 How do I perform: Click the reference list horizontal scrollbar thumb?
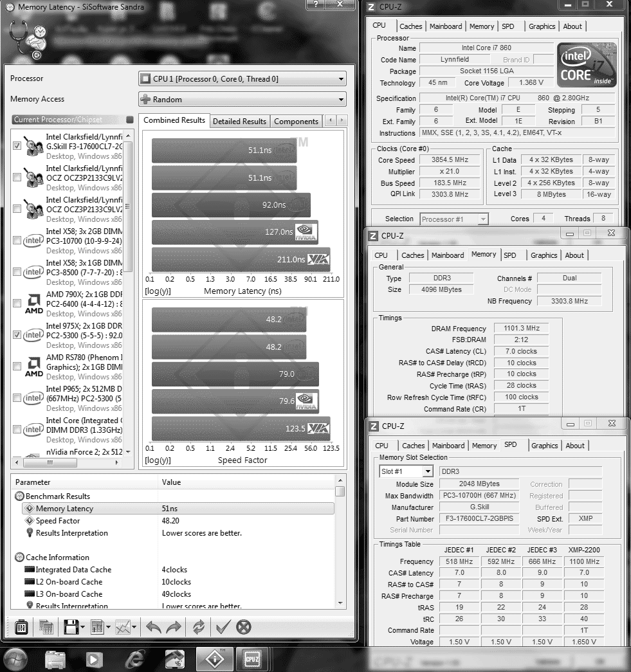click(x=50, y=462)
